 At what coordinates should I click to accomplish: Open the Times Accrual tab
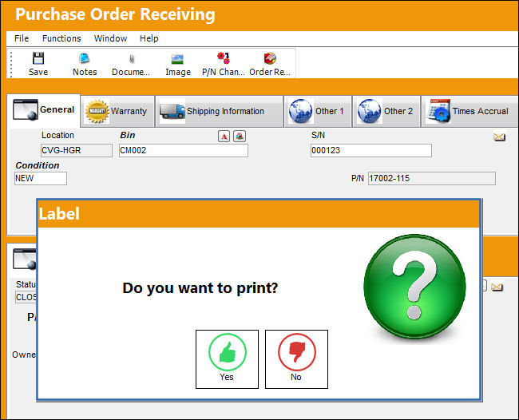coord(469,111)
